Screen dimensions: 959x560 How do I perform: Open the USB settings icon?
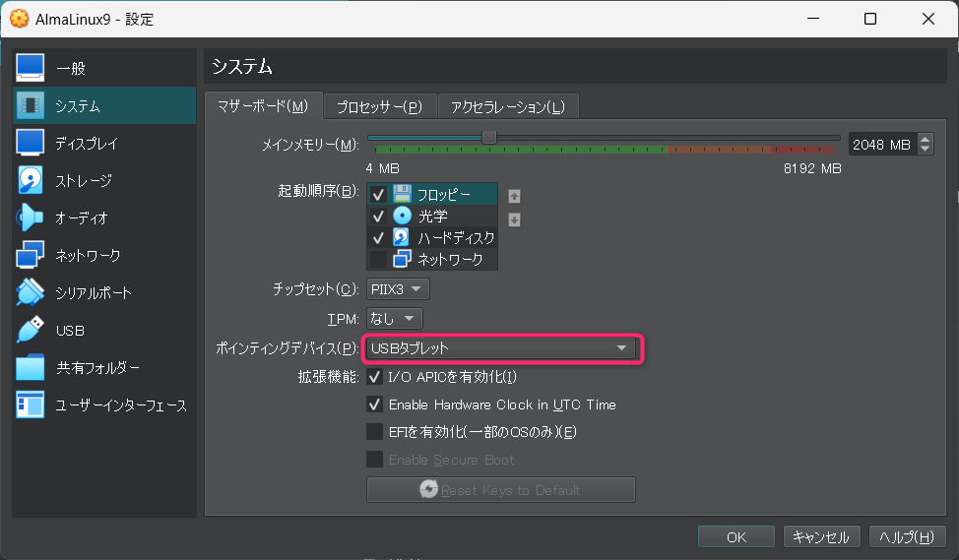[x=31, y=330]
